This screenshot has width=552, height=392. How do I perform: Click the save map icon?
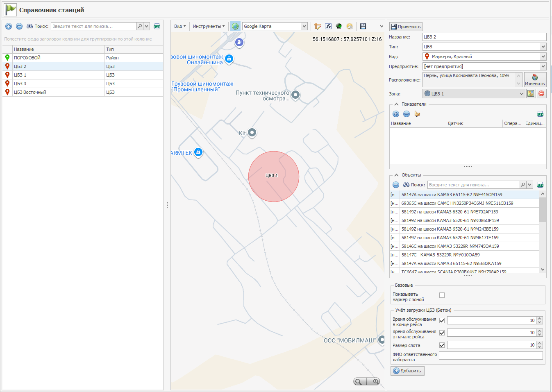click(363, 26)
